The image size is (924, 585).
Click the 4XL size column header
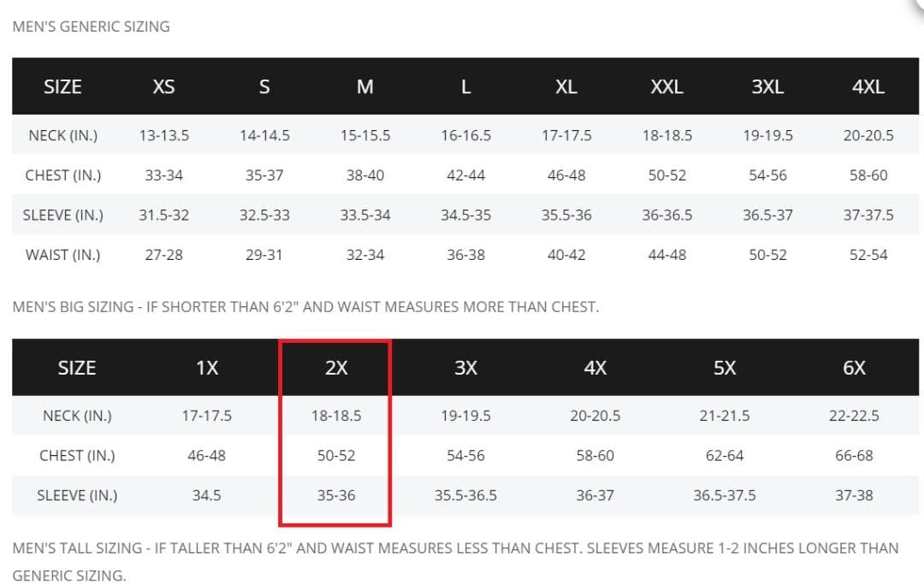click(x=868, y=86)
